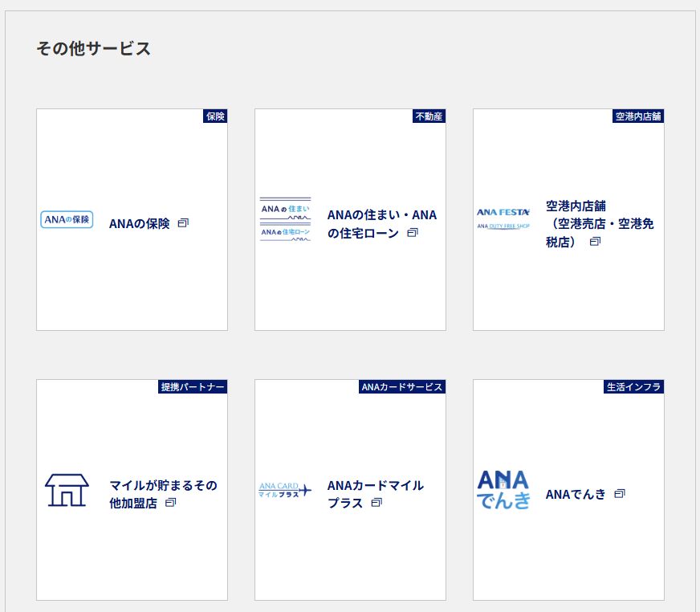Click the ANA CARD マイルプラス airplane logo
700x612 pixels.
(x=285, y=490)
